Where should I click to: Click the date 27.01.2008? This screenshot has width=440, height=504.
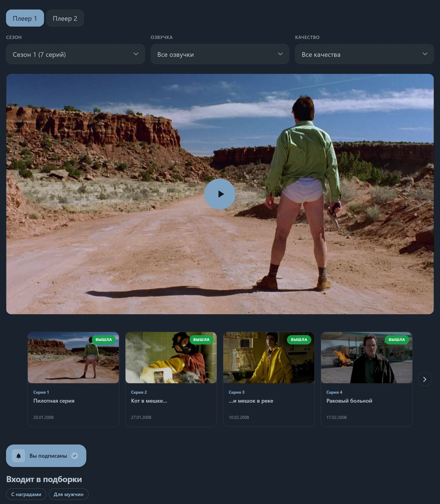click(141, 417)
